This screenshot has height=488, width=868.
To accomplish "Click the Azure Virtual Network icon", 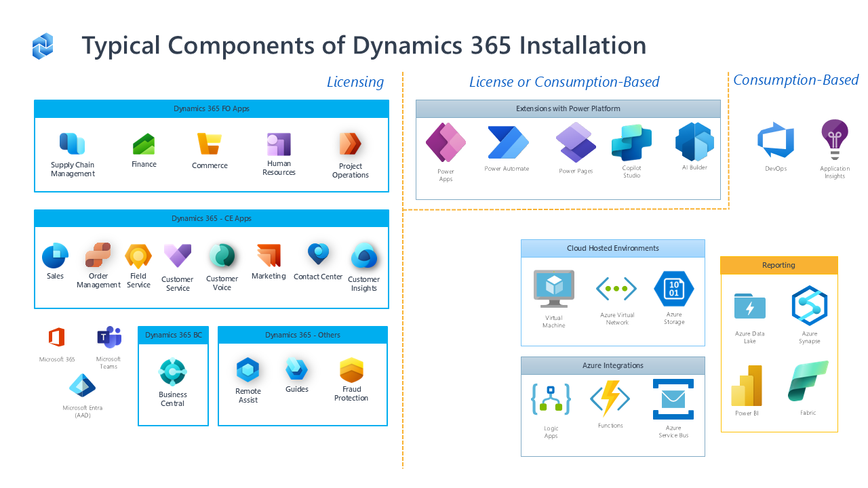I will (616, 289).
